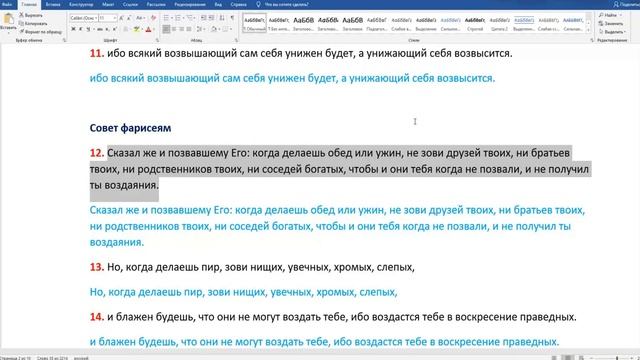Toggle subscript formatting

tap(107, 29)
